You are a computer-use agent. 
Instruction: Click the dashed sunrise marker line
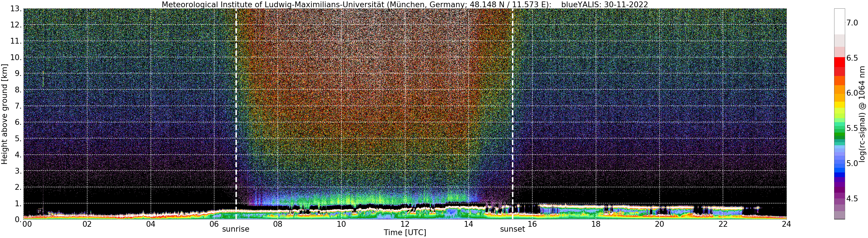coord(236,114)
